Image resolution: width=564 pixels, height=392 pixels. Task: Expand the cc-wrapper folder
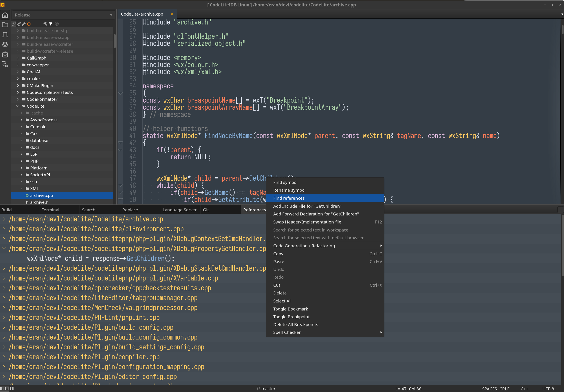18,65
